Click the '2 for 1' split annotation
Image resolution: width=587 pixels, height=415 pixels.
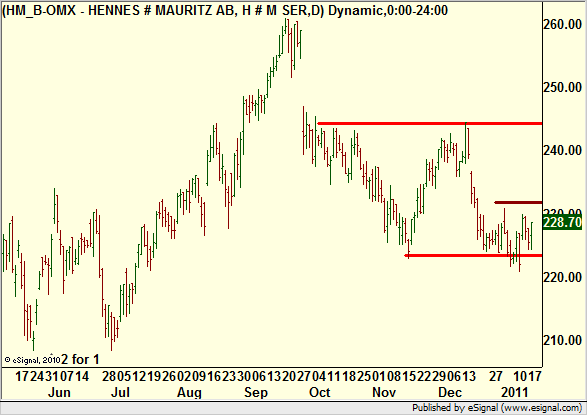[x=80, y=360]
